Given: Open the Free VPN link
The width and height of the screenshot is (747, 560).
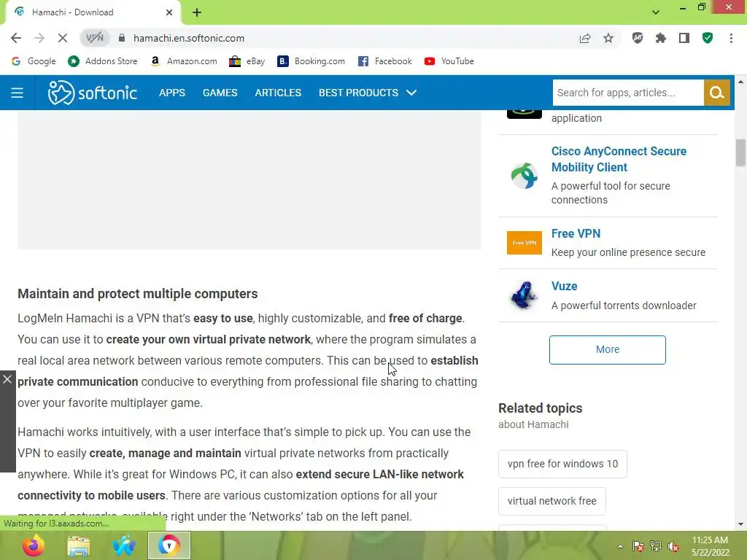Looking at the screenshot, I should [576, 234].
